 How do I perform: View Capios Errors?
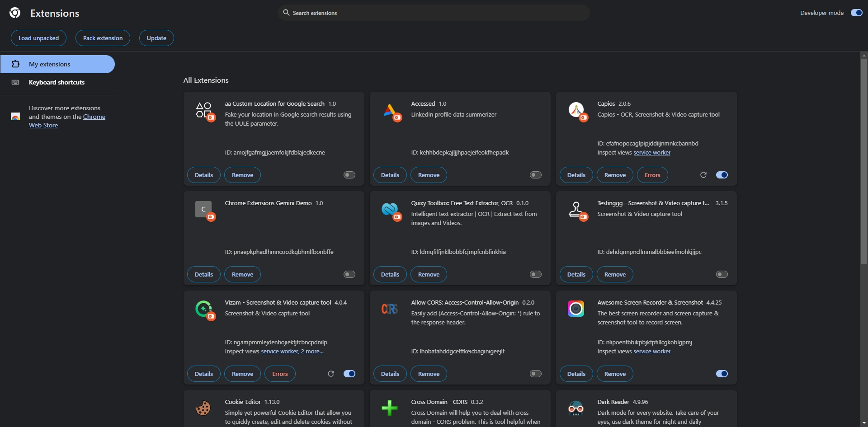[652, 175]
